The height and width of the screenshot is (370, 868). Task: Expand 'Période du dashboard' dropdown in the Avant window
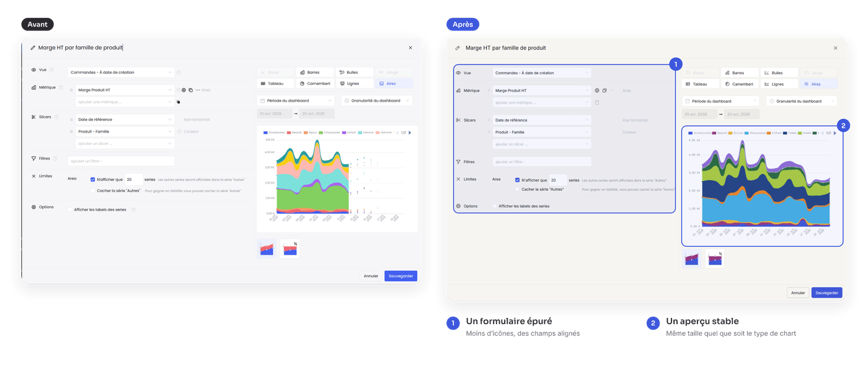pos(296,100)
